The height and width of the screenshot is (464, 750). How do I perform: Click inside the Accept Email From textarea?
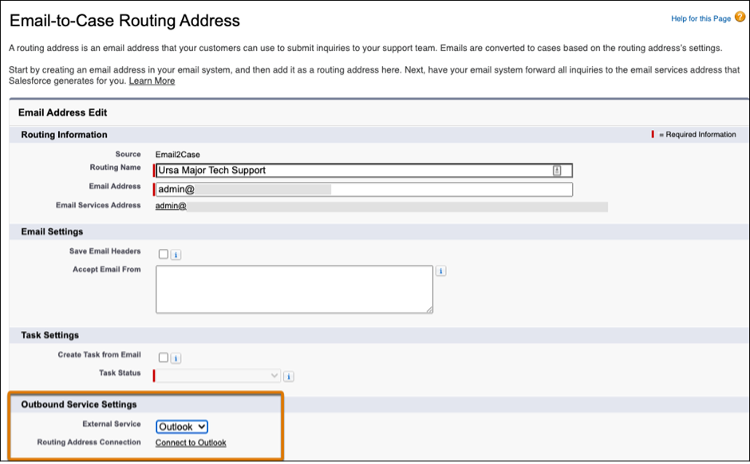point(294,289)
